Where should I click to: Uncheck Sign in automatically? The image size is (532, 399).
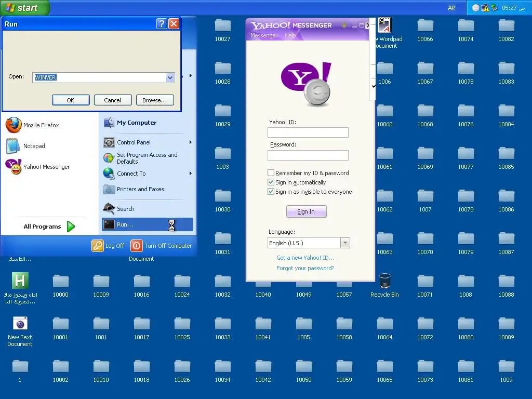click(x=271, y=182)
